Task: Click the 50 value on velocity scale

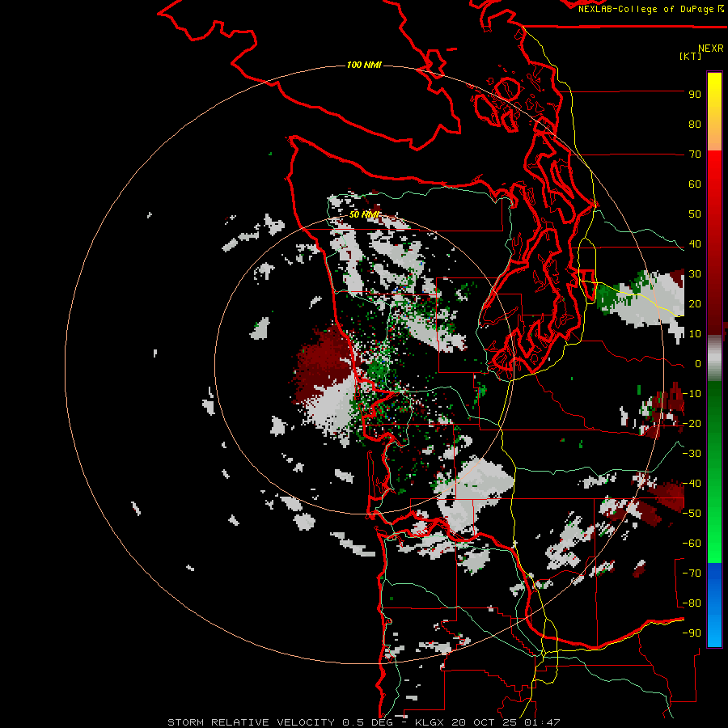Action: click(695, 214)
